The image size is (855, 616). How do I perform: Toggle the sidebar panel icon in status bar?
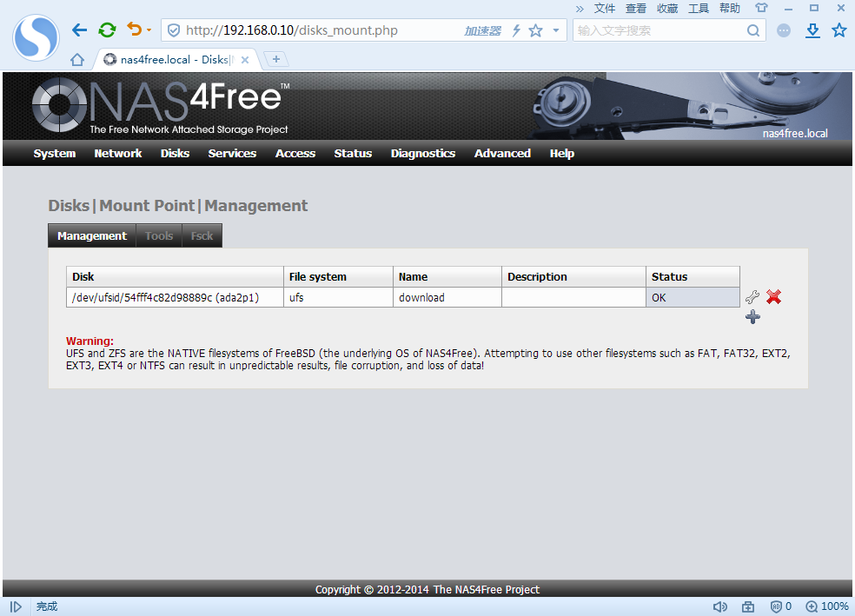(x=16, y=606)
